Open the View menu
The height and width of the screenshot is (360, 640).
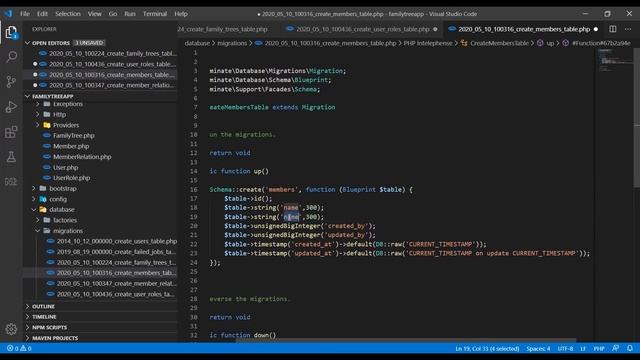[94, 13]
